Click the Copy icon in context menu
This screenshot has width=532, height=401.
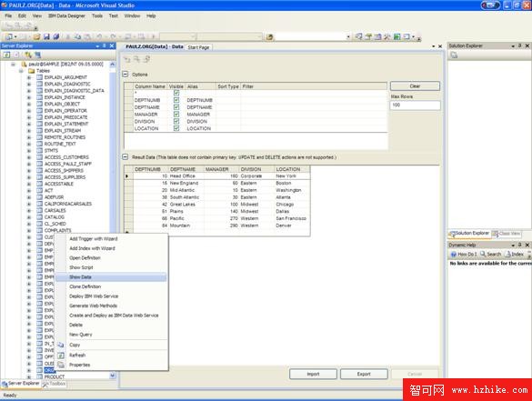[x=61, y=345]
